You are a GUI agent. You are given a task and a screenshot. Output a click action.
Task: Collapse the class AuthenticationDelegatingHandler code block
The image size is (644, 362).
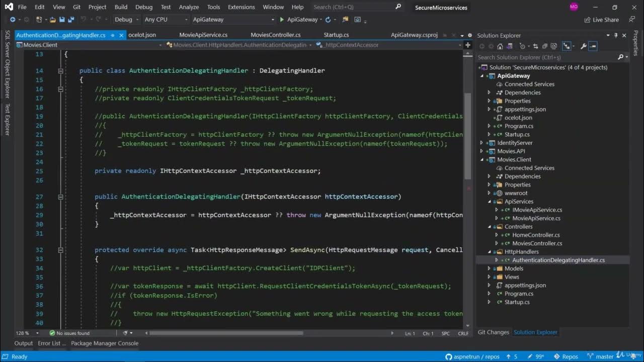coord(60,71)
